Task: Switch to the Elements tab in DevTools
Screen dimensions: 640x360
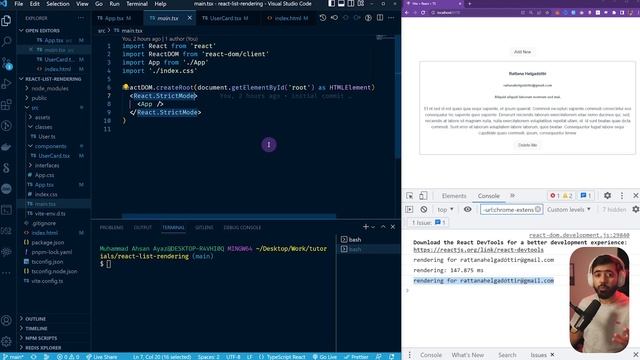Action: point(454,196)
